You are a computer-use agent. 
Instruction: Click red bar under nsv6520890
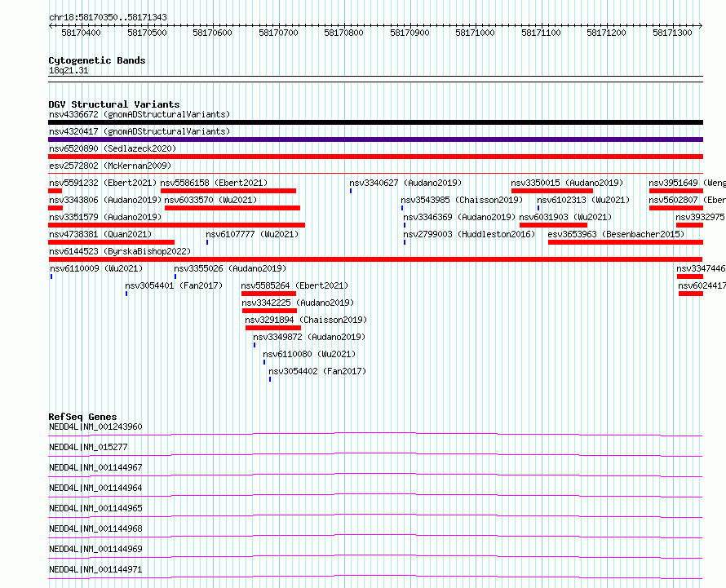click(x=375, y=157)
